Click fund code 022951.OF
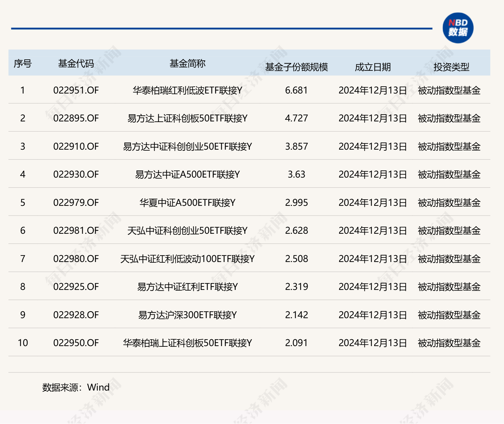 click(x=76, y=90)
